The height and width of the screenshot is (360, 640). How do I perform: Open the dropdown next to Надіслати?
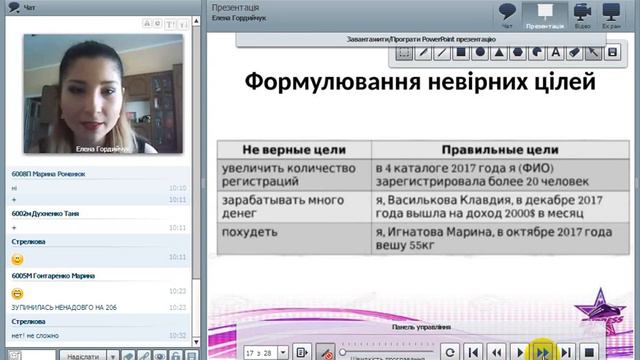pos(112,356)
